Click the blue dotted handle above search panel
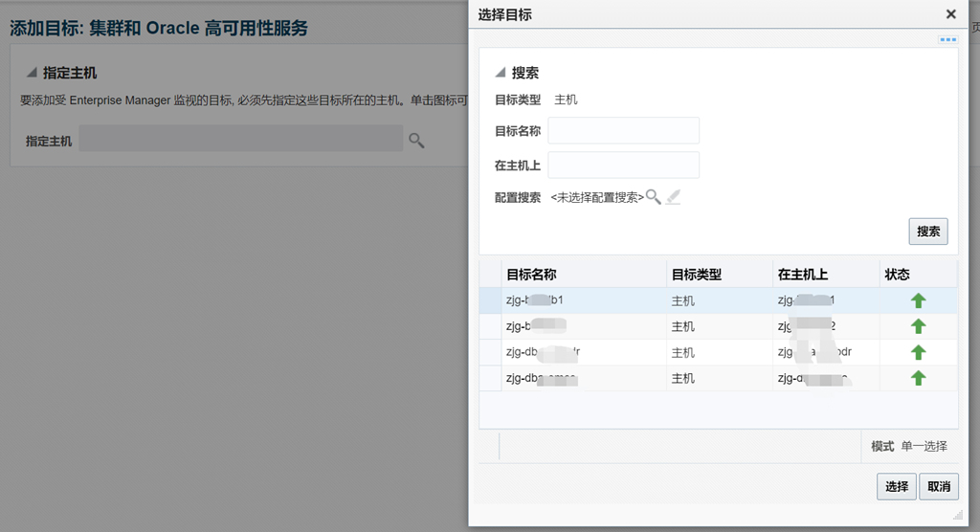980x532 pixels. pos(947,39)
